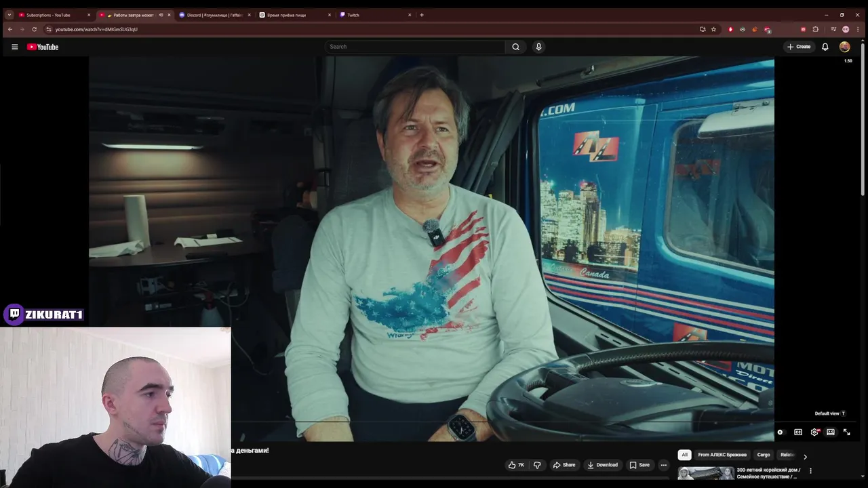Share the video
This screenshot has width=868, height=488.
point(564,465)
